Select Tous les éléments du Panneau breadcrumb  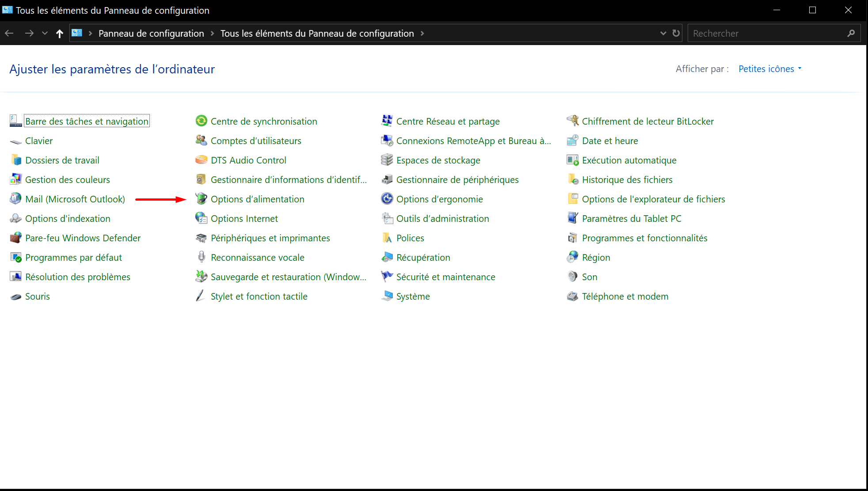coord(317,34)
